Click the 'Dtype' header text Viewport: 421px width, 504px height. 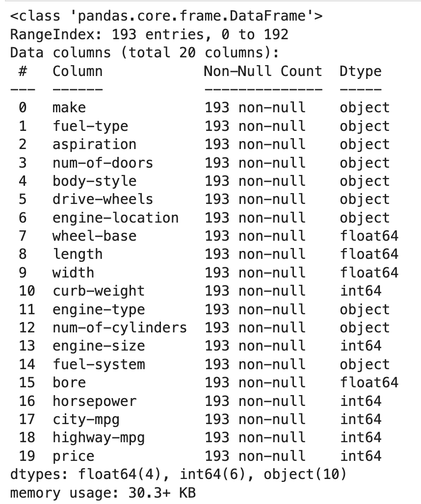tap(360, 71)
